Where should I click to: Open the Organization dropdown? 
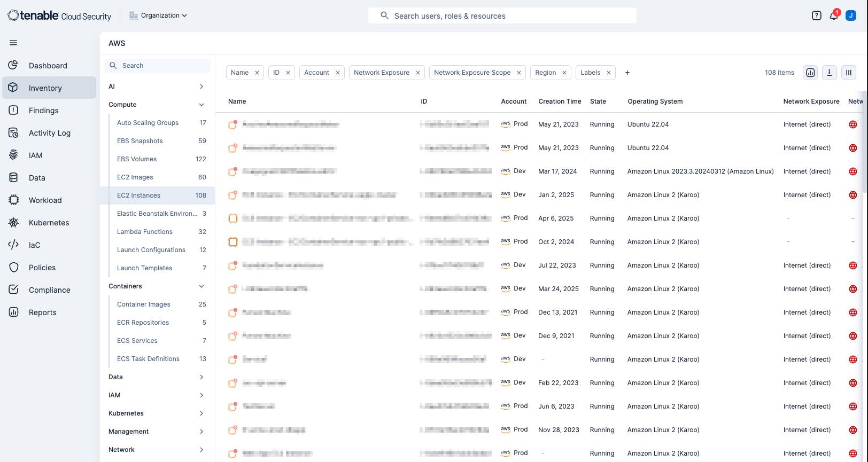point(158,15)
